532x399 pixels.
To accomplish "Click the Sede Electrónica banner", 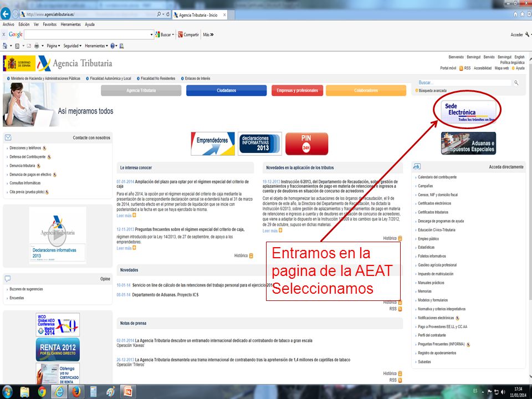I will pos(469,111).
